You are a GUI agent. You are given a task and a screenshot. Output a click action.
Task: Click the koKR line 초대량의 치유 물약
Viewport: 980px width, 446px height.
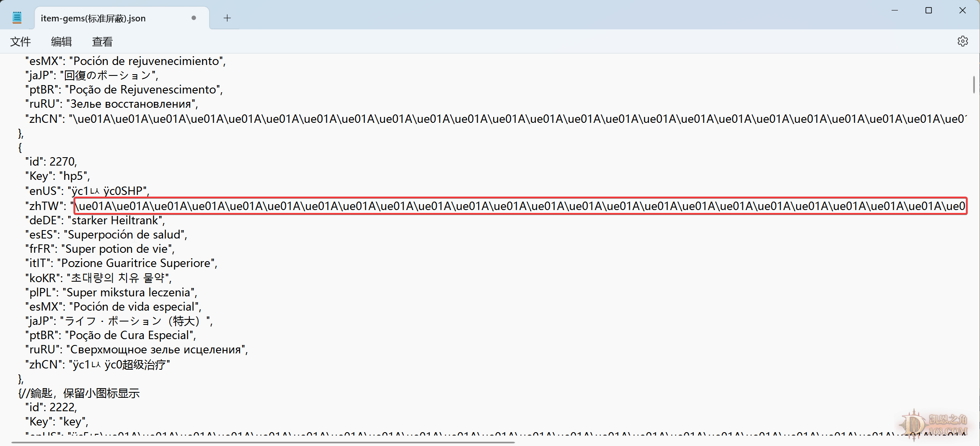(98, 278)
